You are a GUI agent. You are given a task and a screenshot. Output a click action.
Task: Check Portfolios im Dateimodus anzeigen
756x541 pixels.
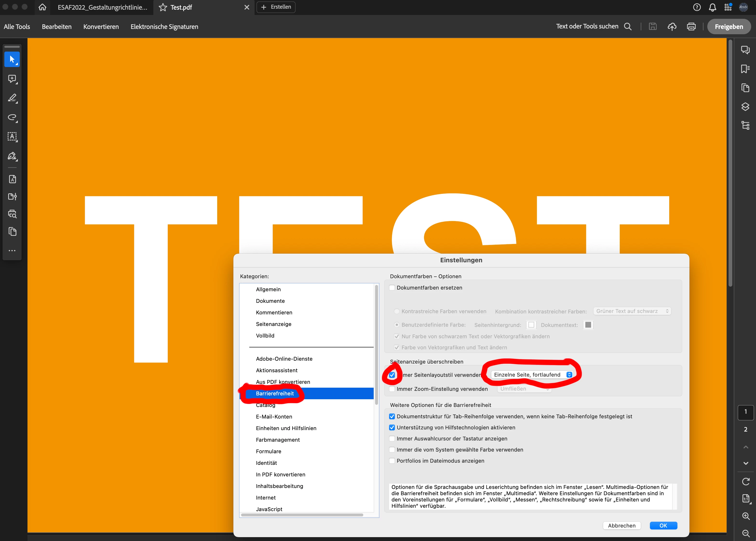[x=392, y=461]
